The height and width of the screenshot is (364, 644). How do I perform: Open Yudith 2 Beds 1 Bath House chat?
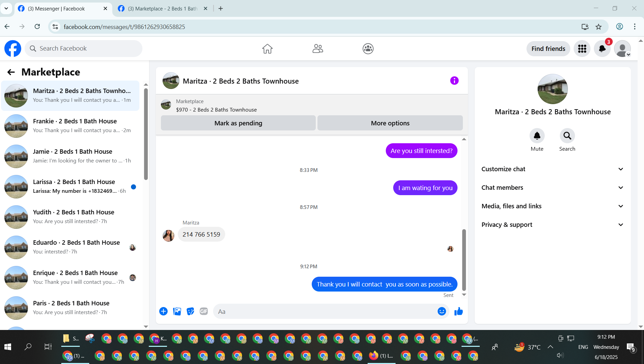(x=70, y=217)
